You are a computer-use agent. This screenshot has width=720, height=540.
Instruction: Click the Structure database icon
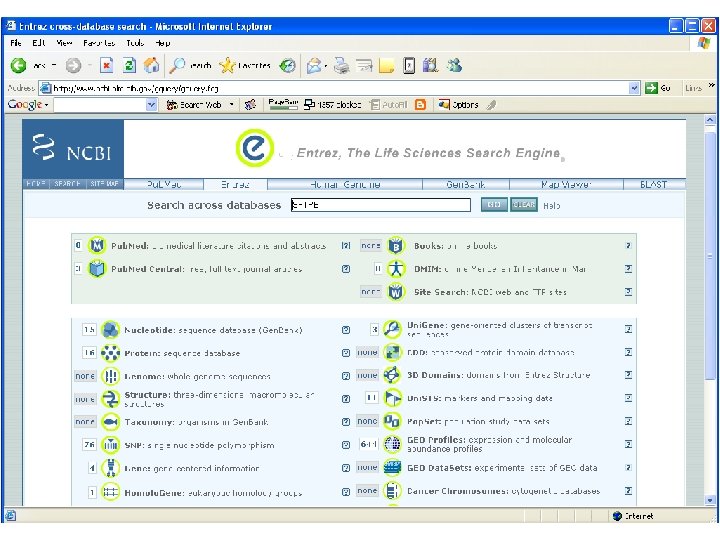[x=110, y=399]
